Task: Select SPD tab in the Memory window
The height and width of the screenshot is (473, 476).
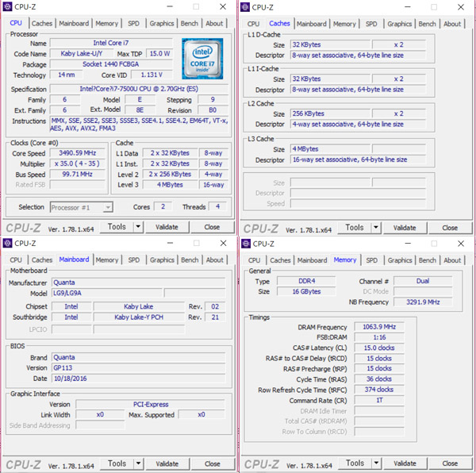Action: click(x=371, y=260)
